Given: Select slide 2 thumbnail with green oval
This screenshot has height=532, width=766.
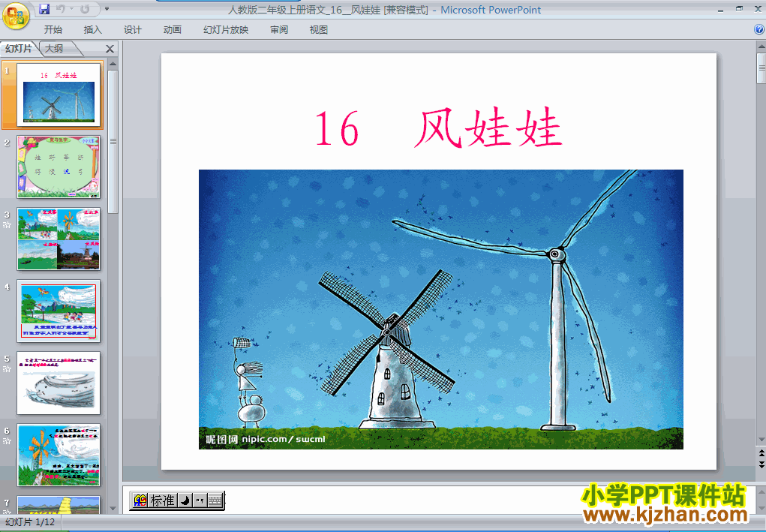Looking at the screenshot, I should pos(59,167).
